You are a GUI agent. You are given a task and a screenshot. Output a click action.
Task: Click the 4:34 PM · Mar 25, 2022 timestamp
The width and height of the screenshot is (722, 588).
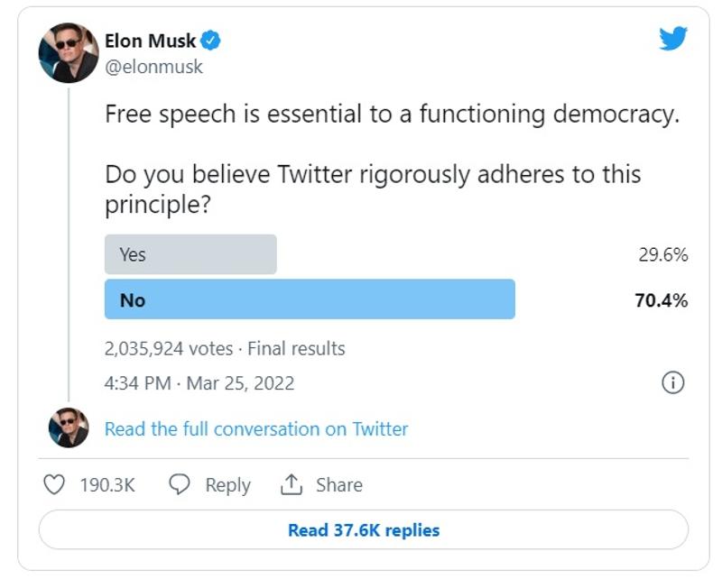(x=199, y=383)
